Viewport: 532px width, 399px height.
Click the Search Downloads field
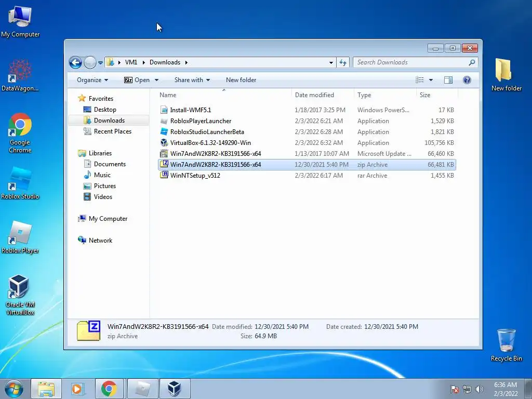[415, 62]
